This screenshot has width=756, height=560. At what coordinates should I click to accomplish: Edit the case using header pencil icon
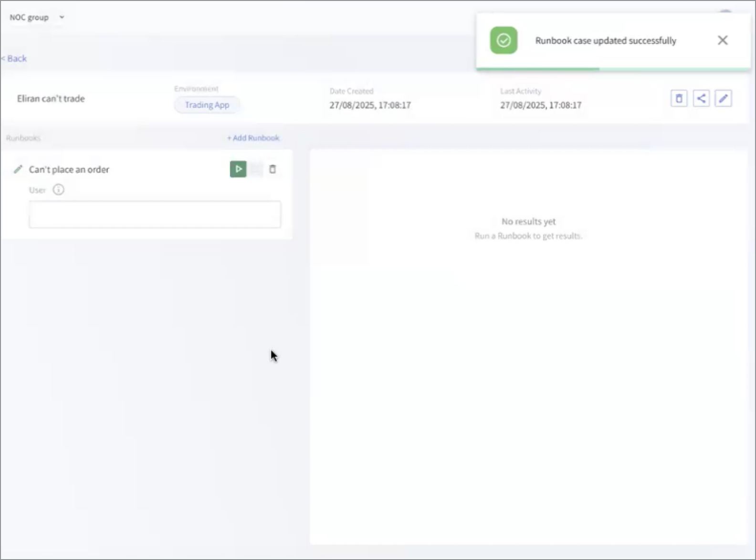pyautogui.click(x=723, y=99)
